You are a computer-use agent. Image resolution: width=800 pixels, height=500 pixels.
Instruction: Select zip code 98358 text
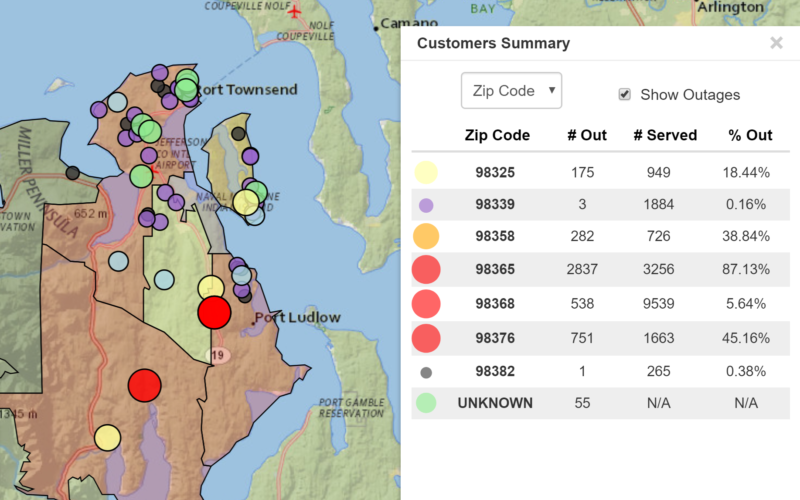[x=495, y=236]
